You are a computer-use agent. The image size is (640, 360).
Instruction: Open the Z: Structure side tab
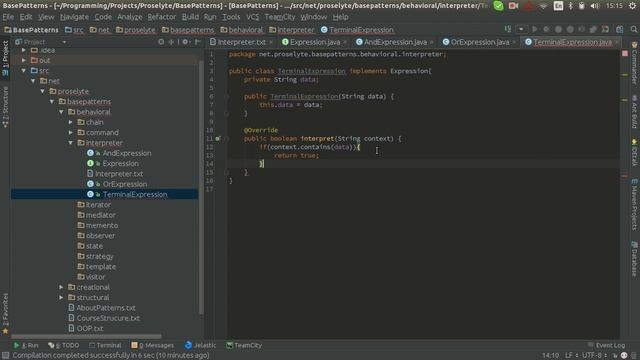(5, 107)
